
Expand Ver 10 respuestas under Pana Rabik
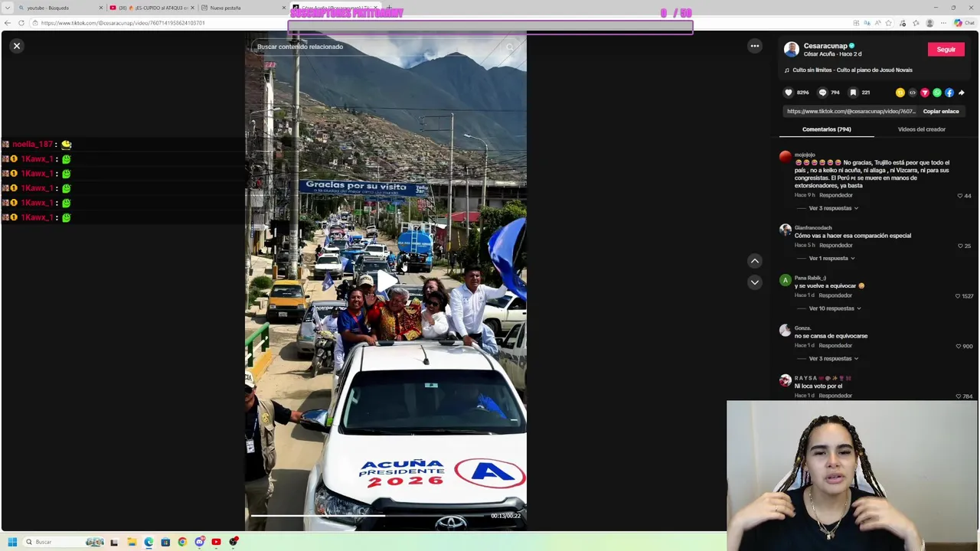(x=835, y=308)
